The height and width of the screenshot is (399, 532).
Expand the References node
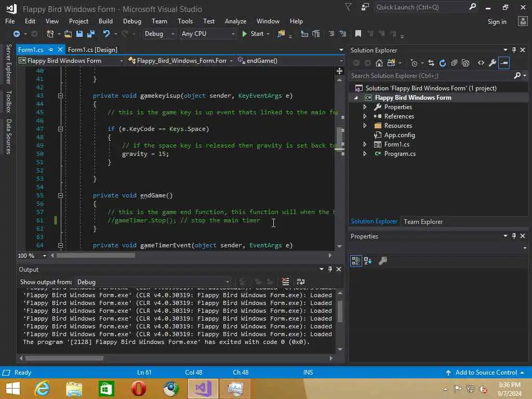coord(365,116)
